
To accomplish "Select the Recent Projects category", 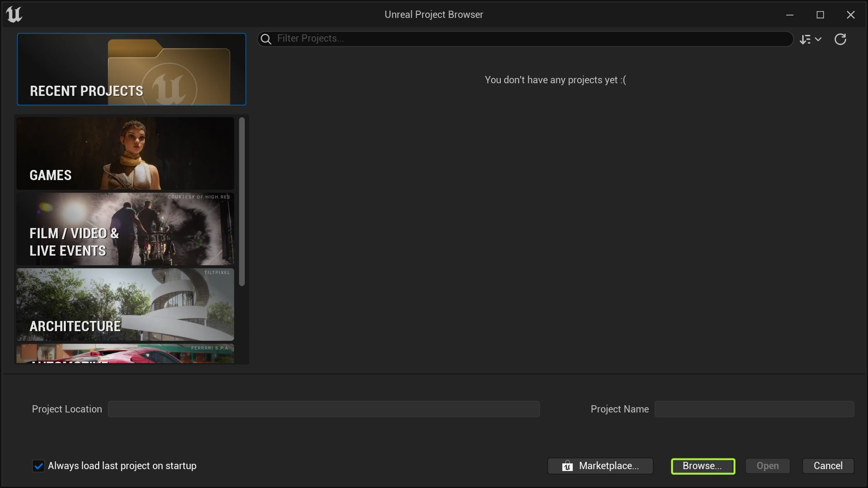I will point(132,69).
